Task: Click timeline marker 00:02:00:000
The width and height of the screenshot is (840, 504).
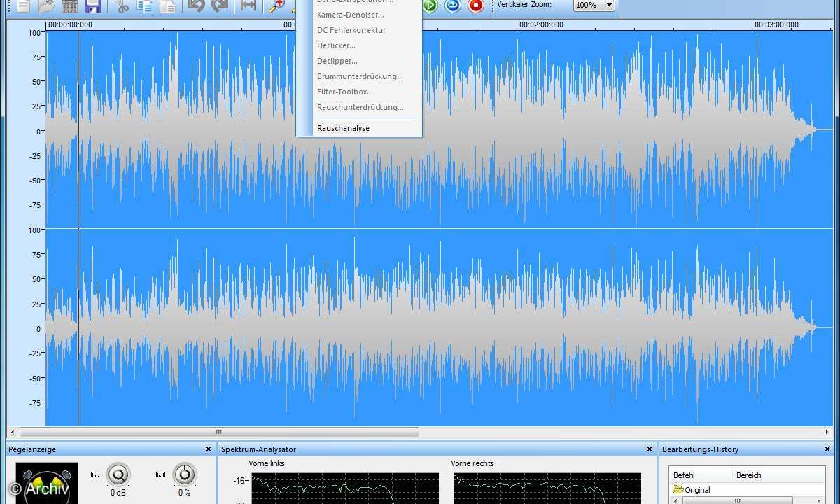Action: point(540,24)
